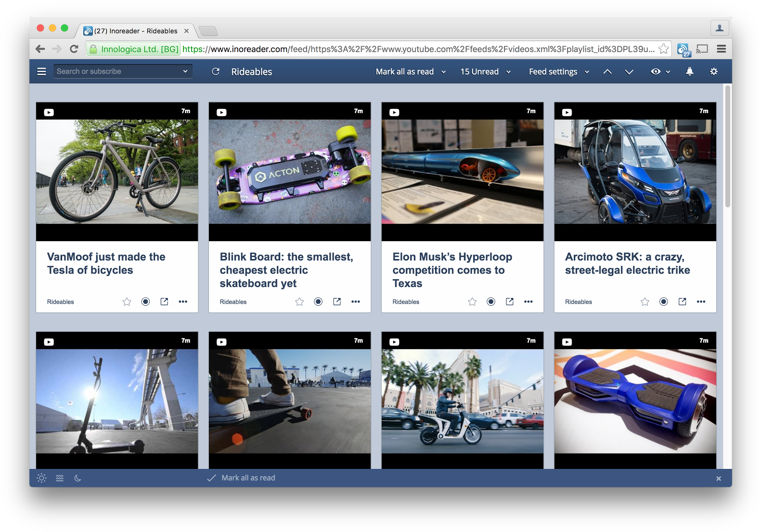The height and width of the screenshot is (532, 761).
Task: Show more options for Hyperloop article
Action: click(529, 301)
